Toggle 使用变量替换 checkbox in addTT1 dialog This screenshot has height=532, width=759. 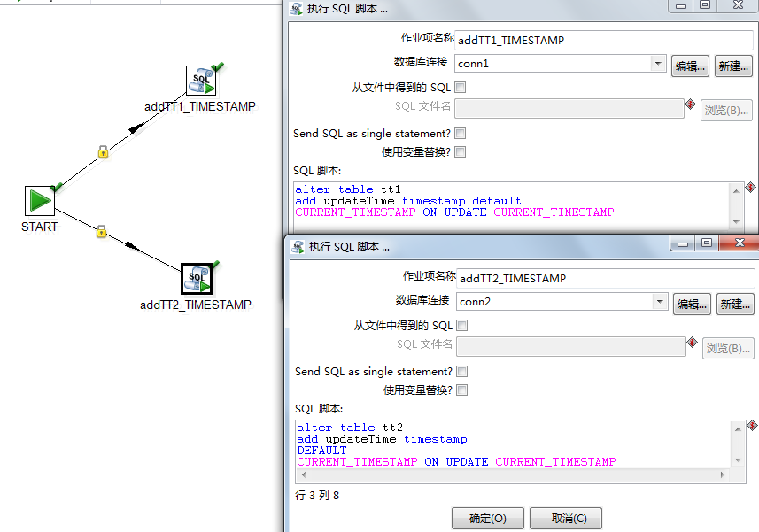(x=461, y=152)
